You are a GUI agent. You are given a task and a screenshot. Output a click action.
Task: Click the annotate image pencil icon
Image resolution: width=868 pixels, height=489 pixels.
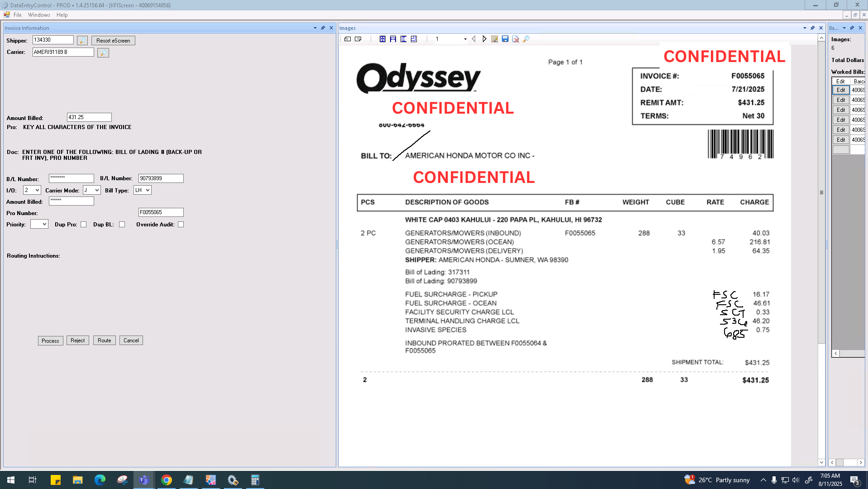point(495,39)
